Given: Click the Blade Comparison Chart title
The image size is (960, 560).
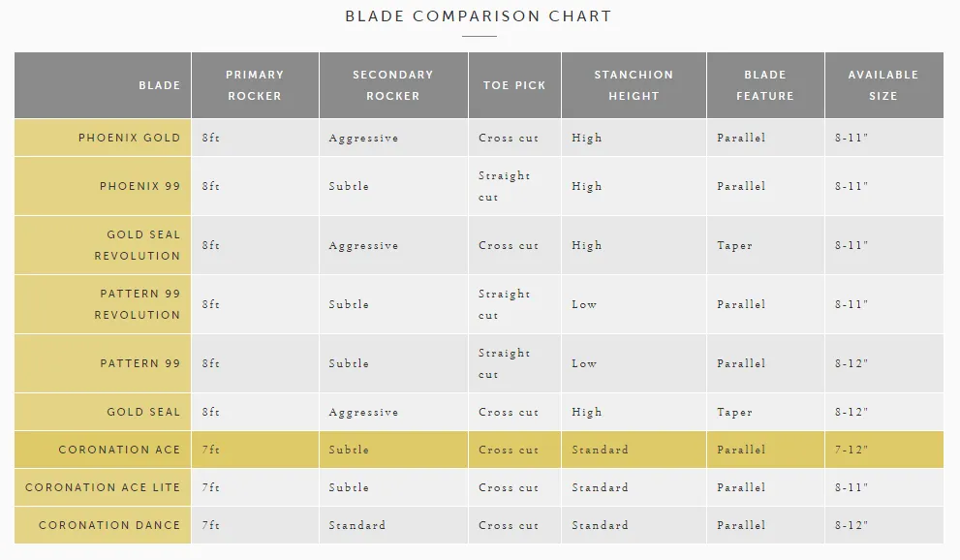Looking at the screenshot, I should (479, 16).
